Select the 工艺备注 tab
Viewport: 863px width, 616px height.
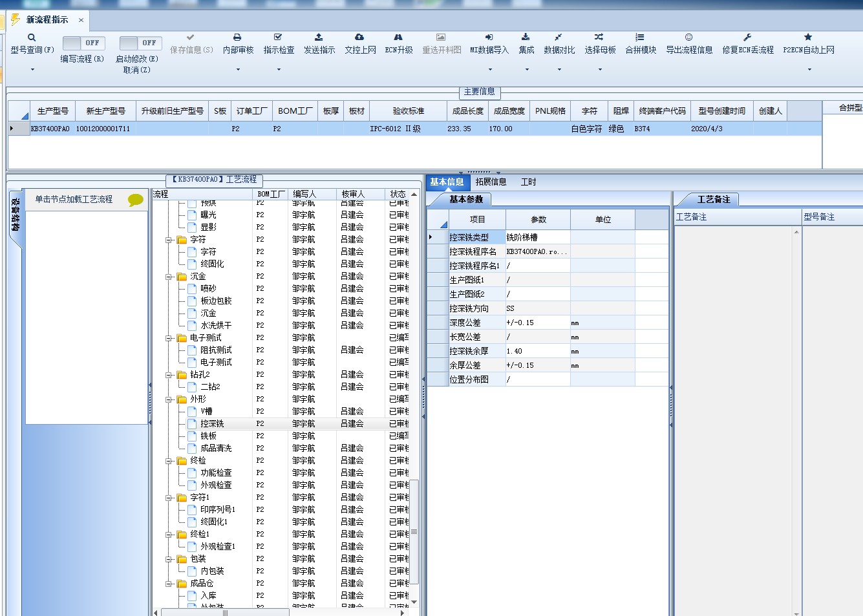[714, 200]
